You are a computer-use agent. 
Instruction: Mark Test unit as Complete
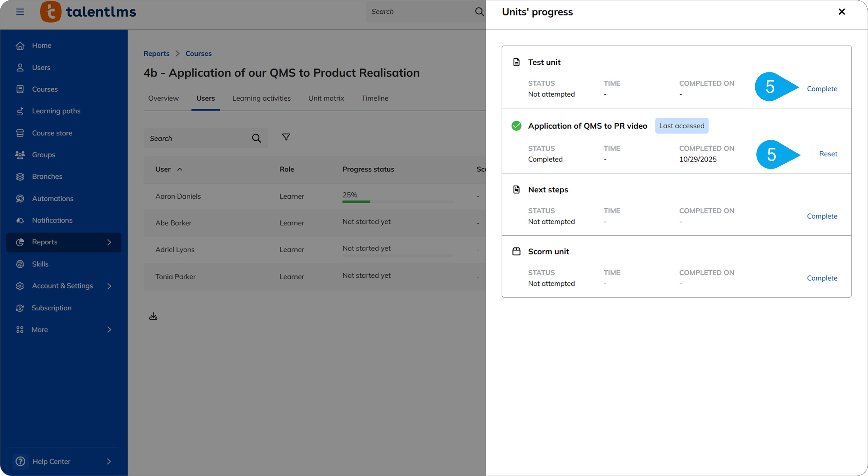[x=822, y=89]
